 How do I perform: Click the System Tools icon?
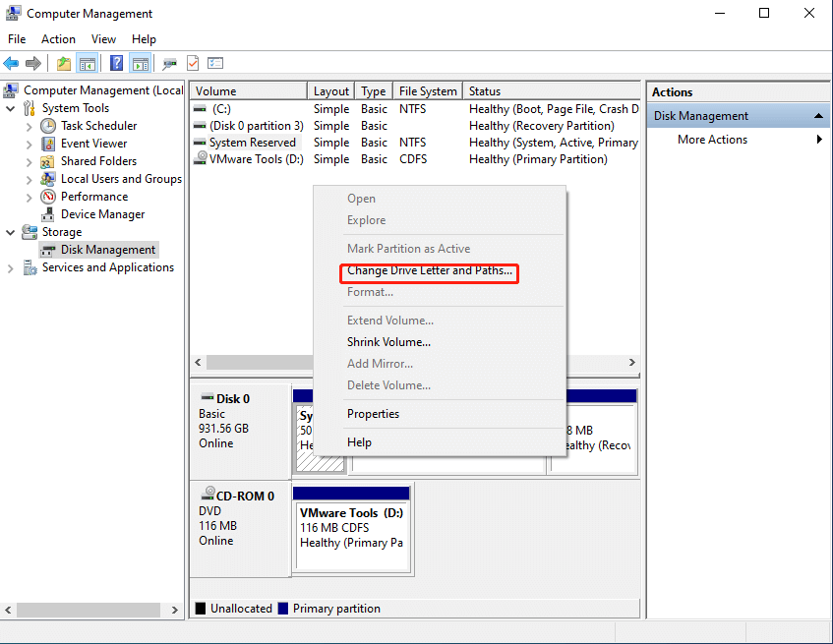[x=30, y=108]
